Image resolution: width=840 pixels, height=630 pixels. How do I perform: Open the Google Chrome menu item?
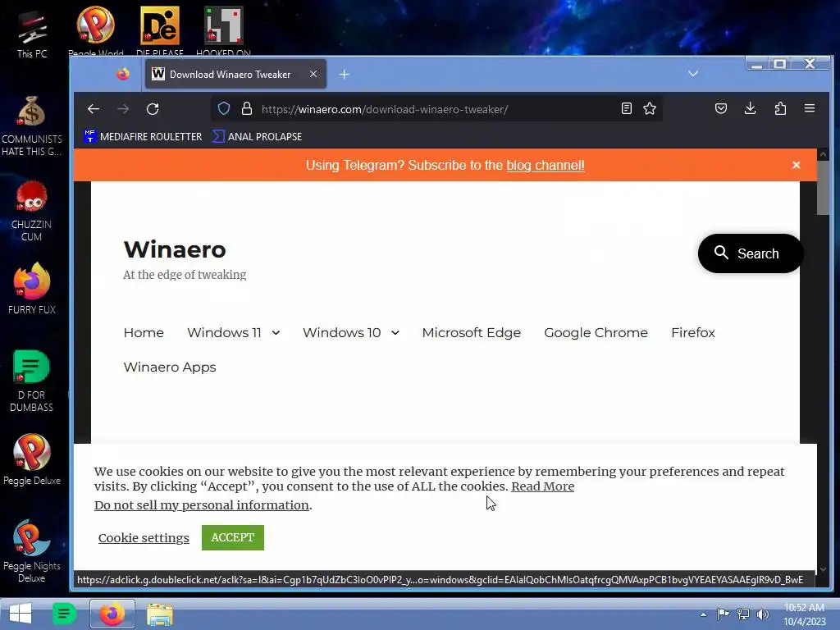pyautogui.click(x=596, y=333)
